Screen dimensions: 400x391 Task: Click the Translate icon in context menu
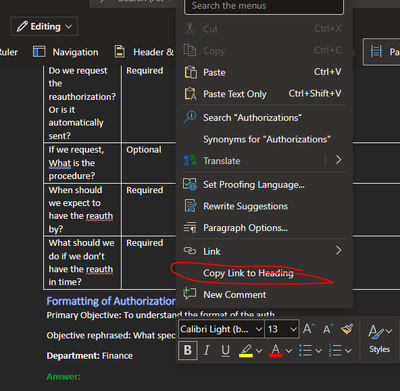190,161
